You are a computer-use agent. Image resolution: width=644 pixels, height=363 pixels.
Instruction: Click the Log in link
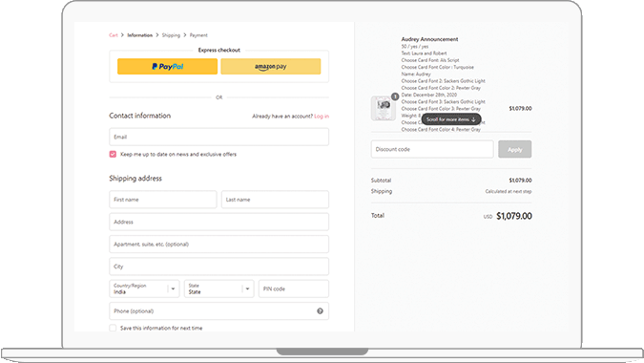[x=322, y=117]
